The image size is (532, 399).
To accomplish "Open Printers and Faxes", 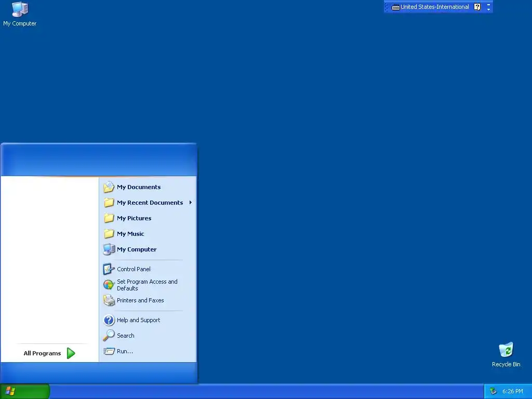I will click(148, 300).
